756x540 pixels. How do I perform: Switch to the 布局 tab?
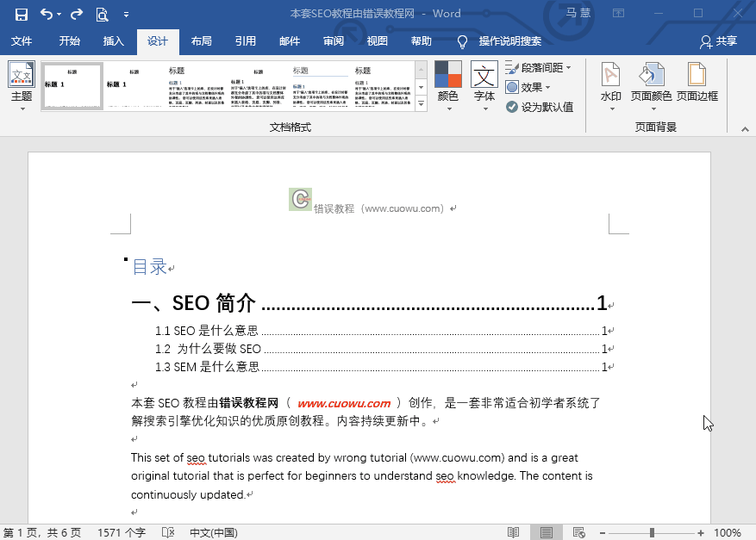pos(202,41)
